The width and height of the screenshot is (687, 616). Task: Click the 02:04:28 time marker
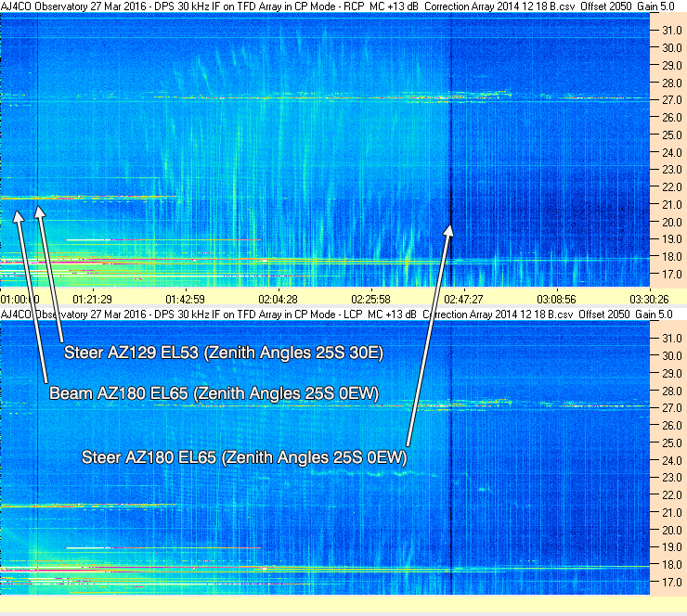click(x=278, y=300)
